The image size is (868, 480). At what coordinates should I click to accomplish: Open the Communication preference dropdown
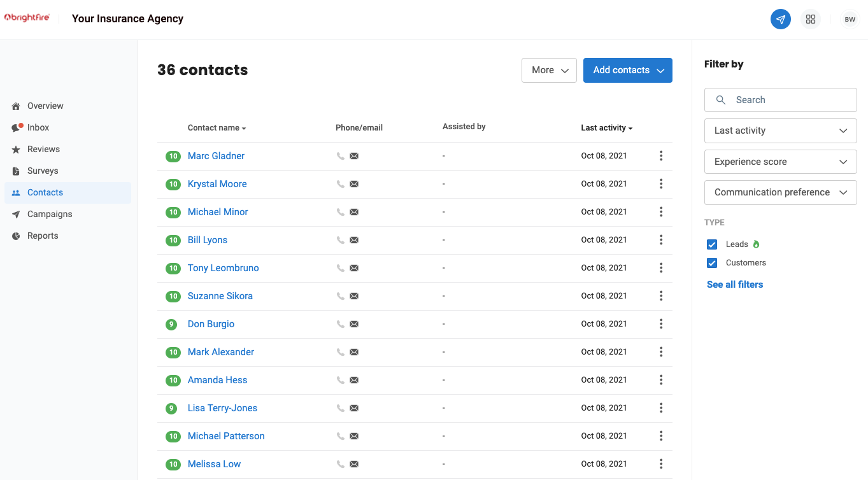point(780,192)
